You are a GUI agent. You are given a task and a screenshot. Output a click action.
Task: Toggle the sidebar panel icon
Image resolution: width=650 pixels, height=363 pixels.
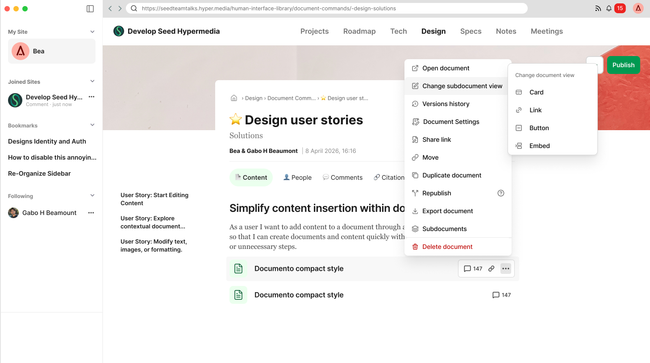click(x=90, y=9)
